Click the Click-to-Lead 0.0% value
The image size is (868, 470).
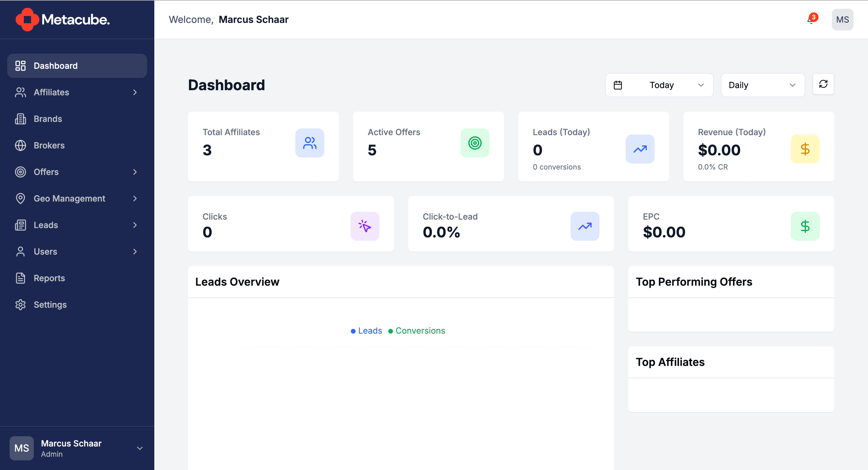441,232
